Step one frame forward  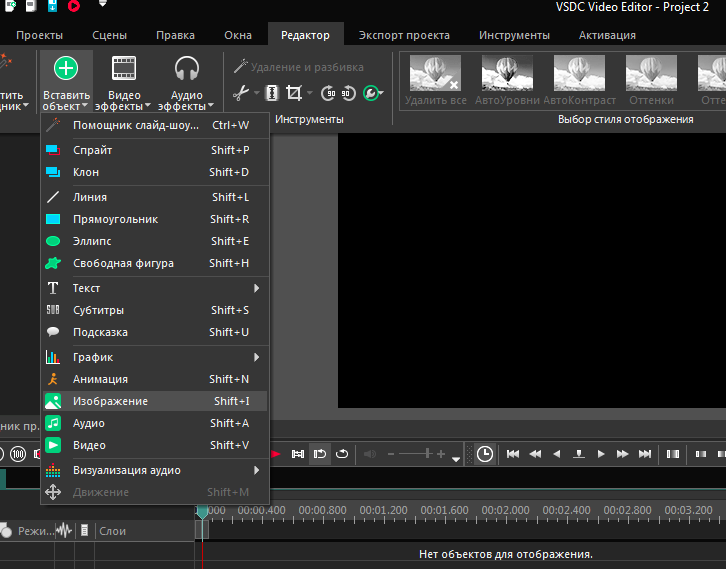[601, 454]
